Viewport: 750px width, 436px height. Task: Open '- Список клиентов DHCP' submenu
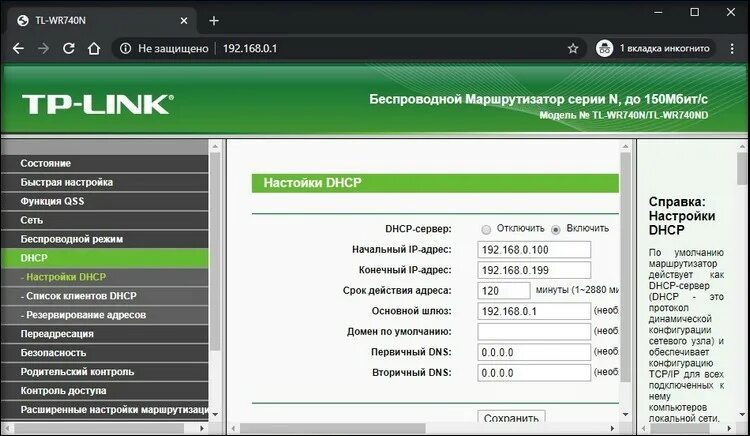tap(105, 296)
